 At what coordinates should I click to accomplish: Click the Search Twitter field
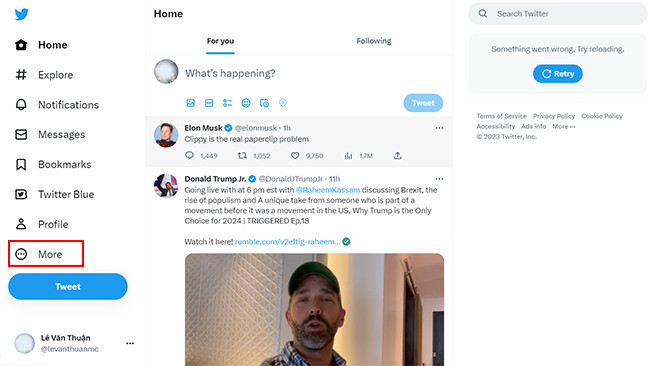pos(558,14)
